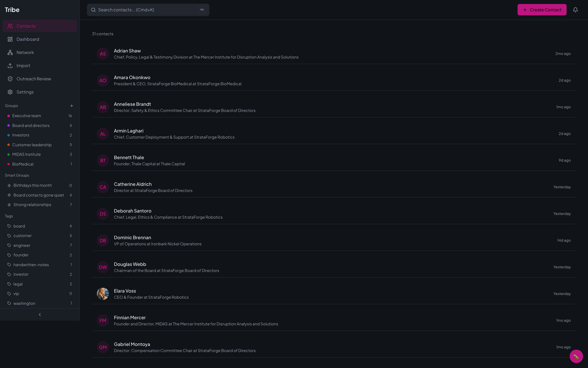The height and width of the screenshot is (368, 588).
Task: Open Board contacts gone quiet smart group
Action: coord(40,195)
